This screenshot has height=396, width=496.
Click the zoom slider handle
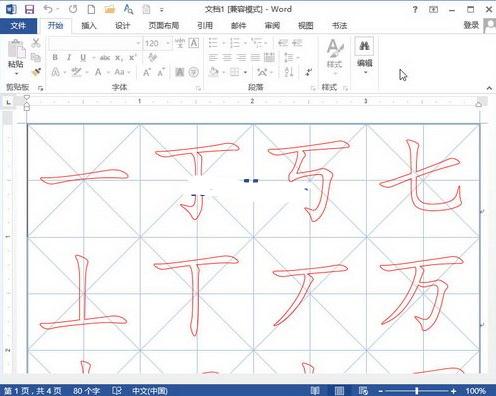[417, 391]
